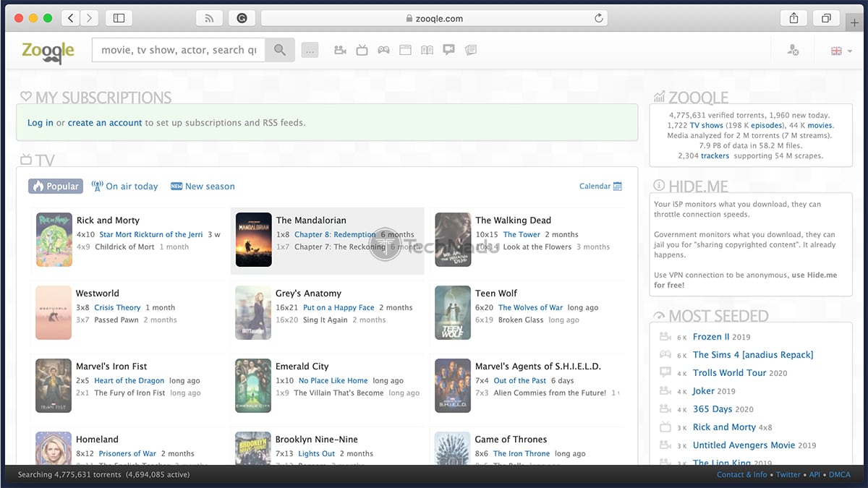The width and height of the screenshot is (868, 488).
Task: Click the Log in link
Action: [41, 123]
